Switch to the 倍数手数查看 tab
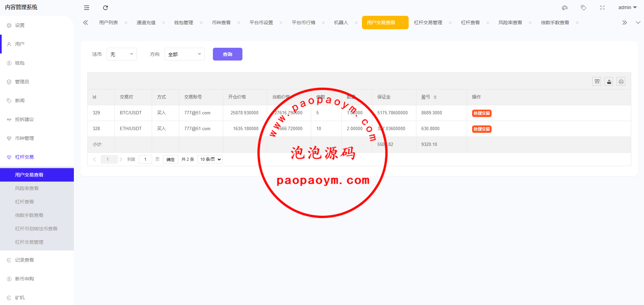644x305 pixels. (x=555, y=23)
